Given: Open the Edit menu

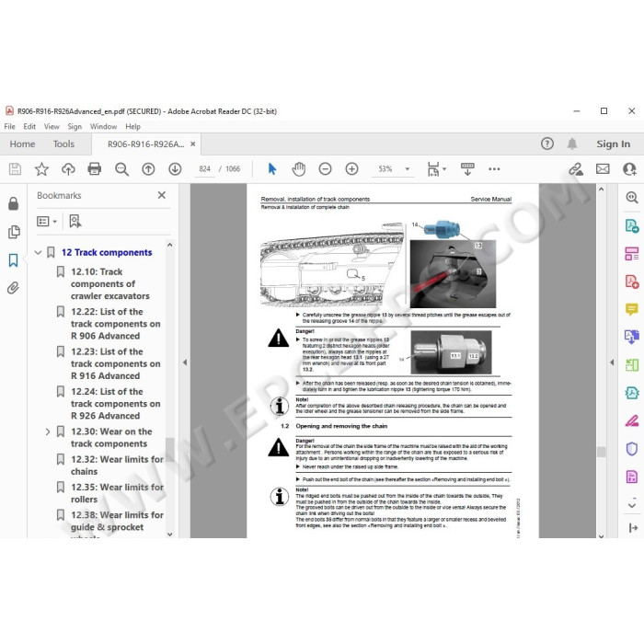Looking at the screenshot, I should pos(29,127).
